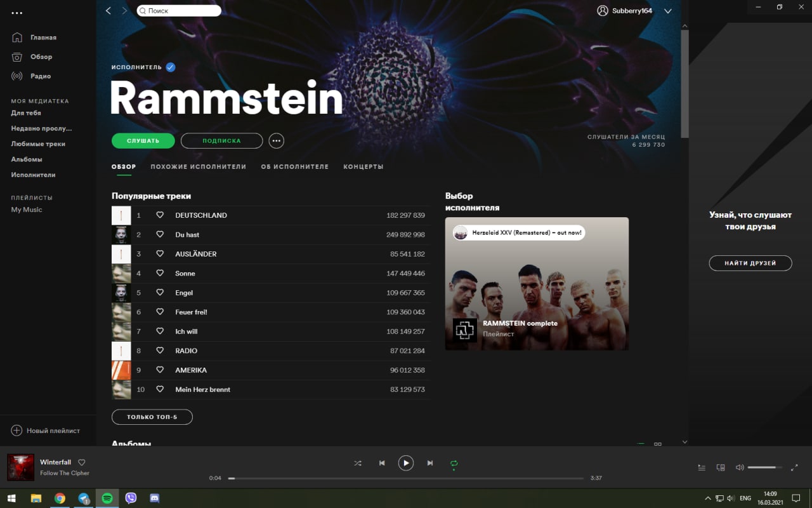Open Для тебя in the library
The height and width of the screenshot is (508, 812).
click(26, 113)
